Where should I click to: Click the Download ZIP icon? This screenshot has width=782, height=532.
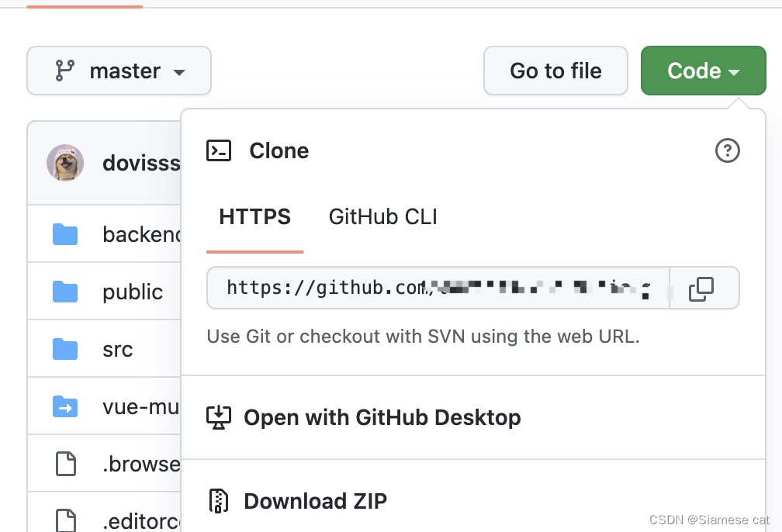(x=219, y=500)
